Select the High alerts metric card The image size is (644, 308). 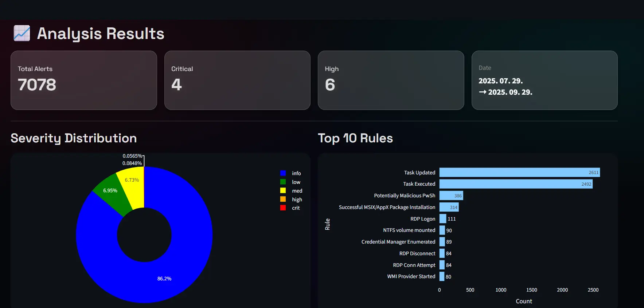(391, 80)
